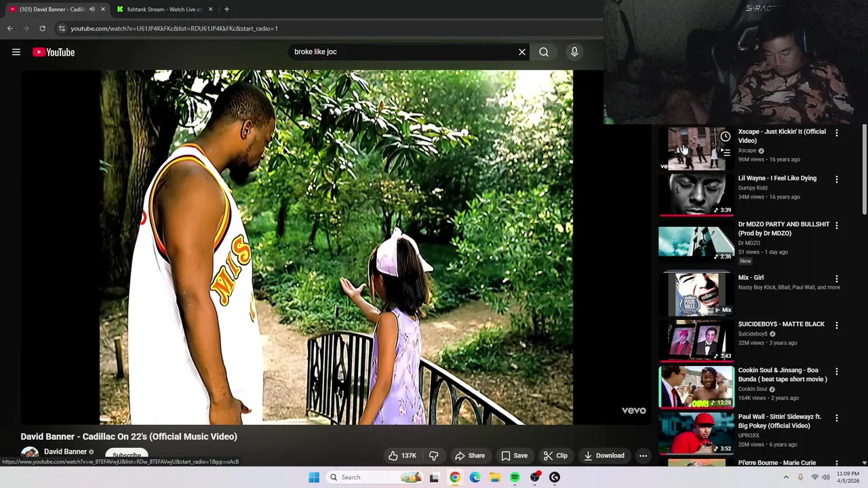Switch to the fishtank Stream tab
The image size is (868, 488).
tap(165, 9)
